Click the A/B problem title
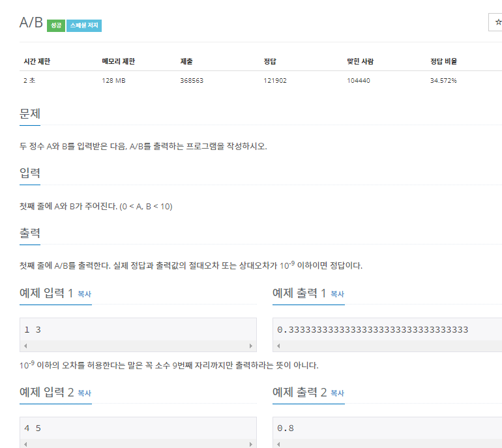The height and width of the screenshot is (448, 502). [31, 23]
